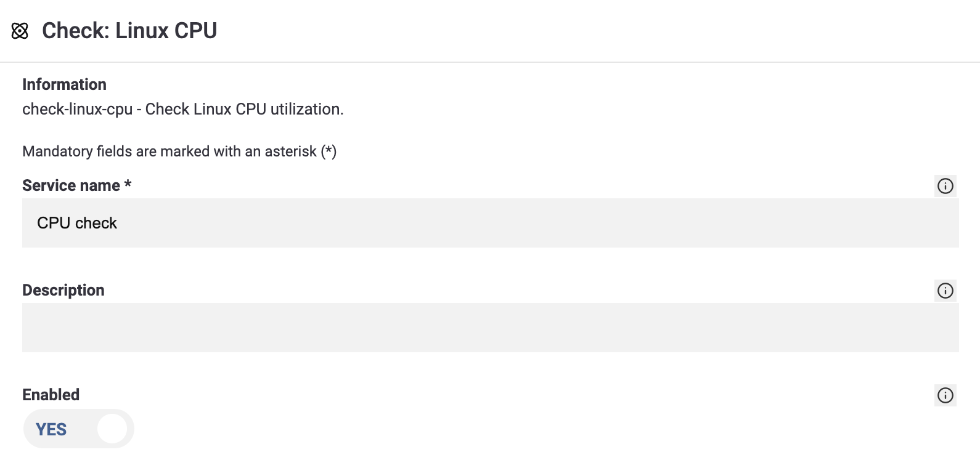The width and height of the screenshot is (980, 468).
Task: Click the 'check-linux-cpu' plugin name text
Action: pos(77,110)
